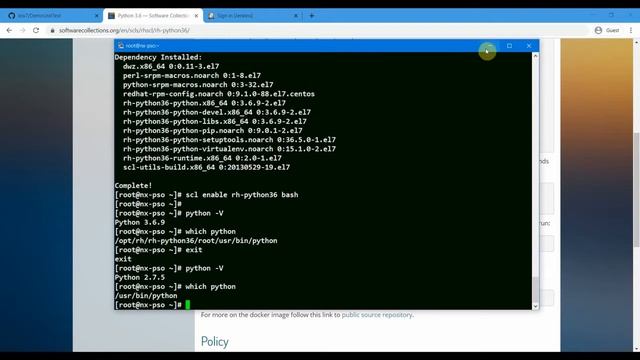This screenshot has width=640, height=360.
Task: Click the 'python-srpm-macros.noarch' package line
Action: (x=198, y=85)
